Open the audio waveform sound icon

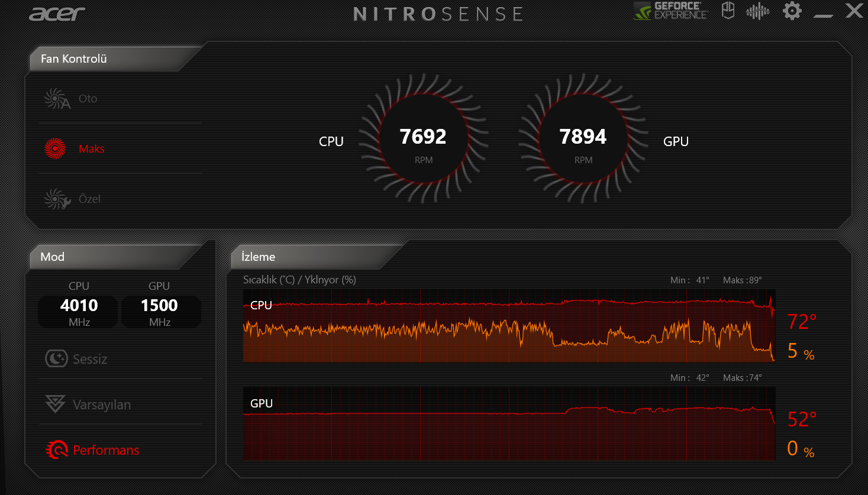coord(757,11)
